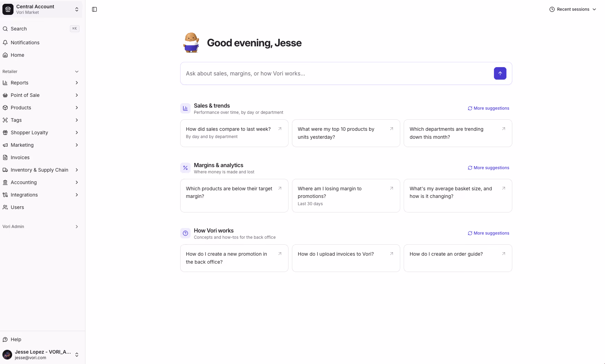Click More suggestions for Margins & analytics

[x=488, y=168]
